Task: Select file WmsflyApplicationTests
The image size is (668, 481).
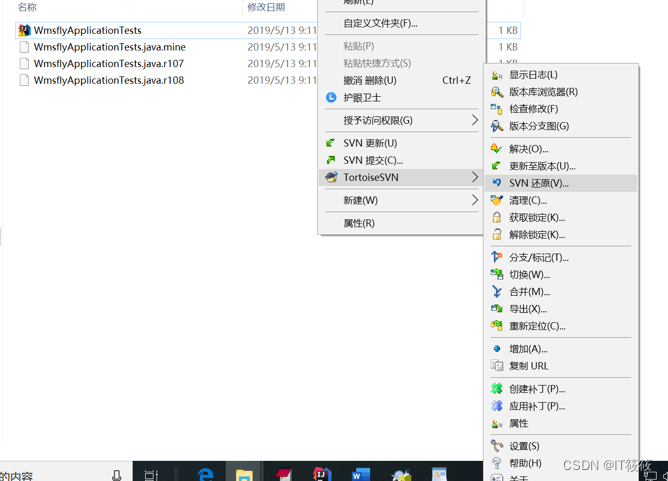Action: point(87,30)
